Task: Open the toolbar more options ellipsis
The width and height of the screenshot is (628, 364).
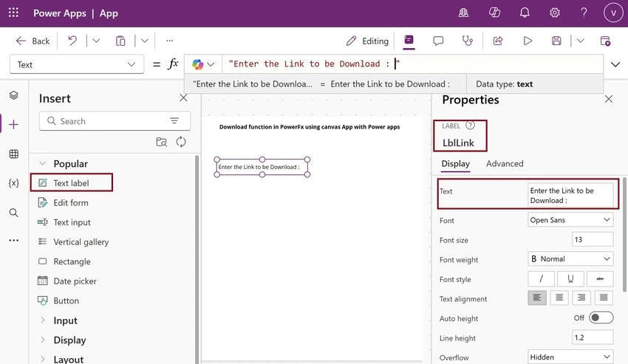Action: [x=169, y=41]
